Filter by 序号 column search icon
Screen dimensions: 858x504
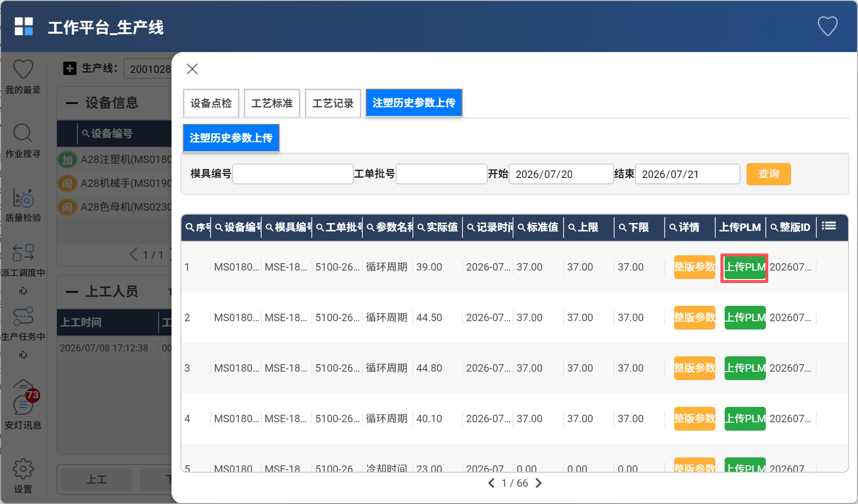tap(190, 227)
